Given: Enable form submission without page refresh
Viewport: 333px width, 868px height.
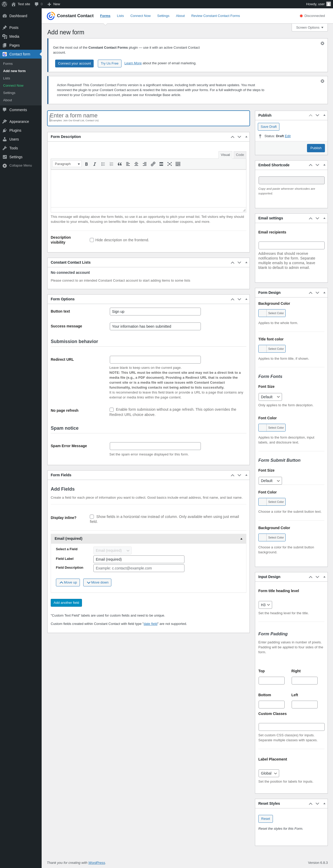Looking at the screenshot, I should click(111, 409).
